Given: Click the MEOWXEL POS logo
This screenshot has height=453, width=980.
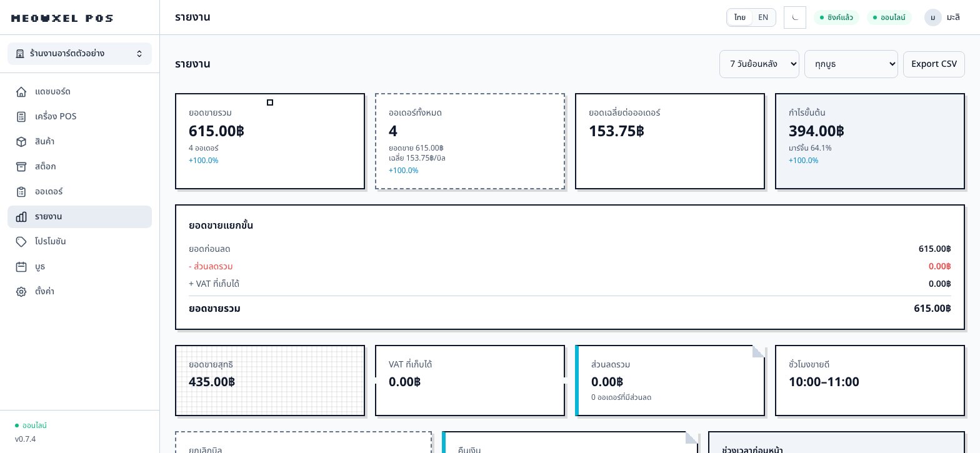Looking at the screenshot, I should click(x=62, y=18).
